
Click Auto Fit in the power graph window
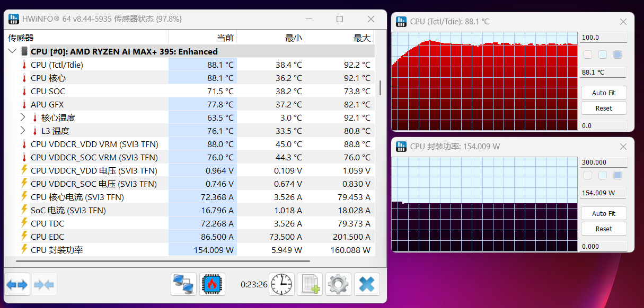point(604,213)
